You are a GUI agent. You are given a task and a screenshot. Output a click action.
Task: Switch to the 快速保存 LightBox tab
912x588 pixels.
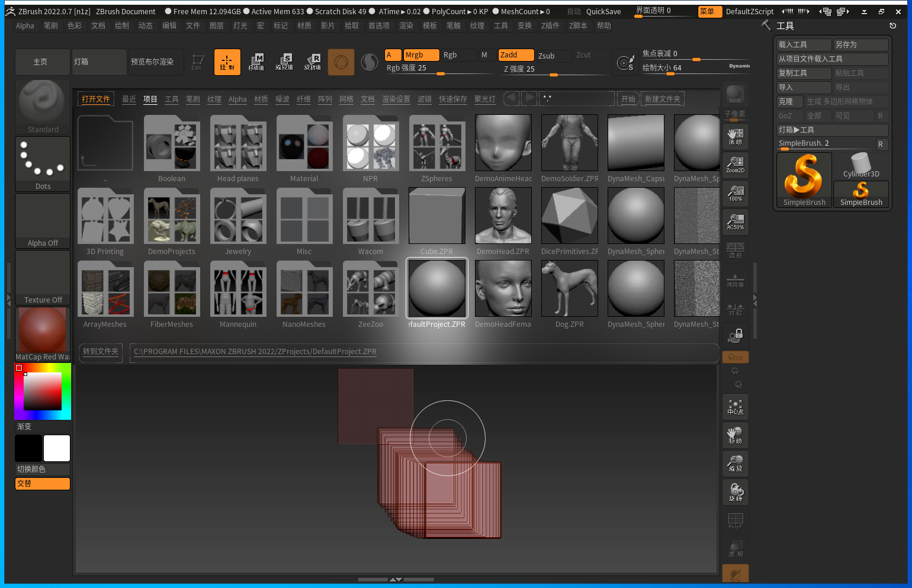pyautogui.click(x=453, y=99)
